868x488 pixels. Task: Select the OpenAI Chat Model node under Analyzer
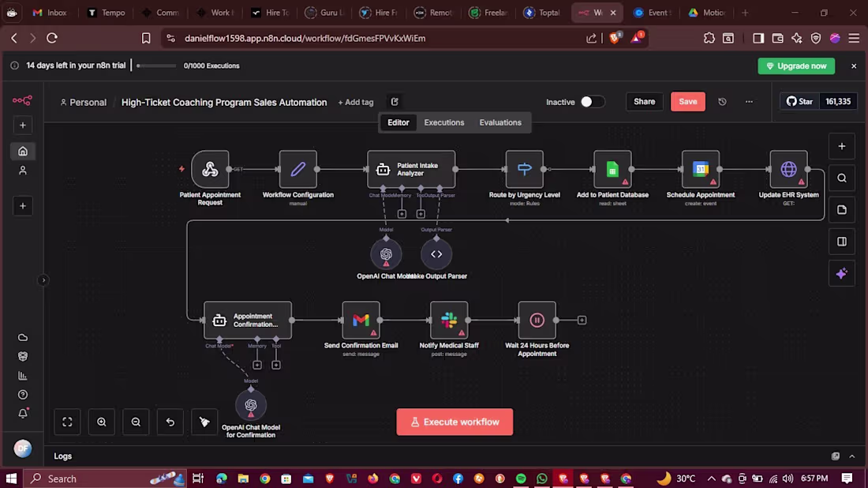386,254
